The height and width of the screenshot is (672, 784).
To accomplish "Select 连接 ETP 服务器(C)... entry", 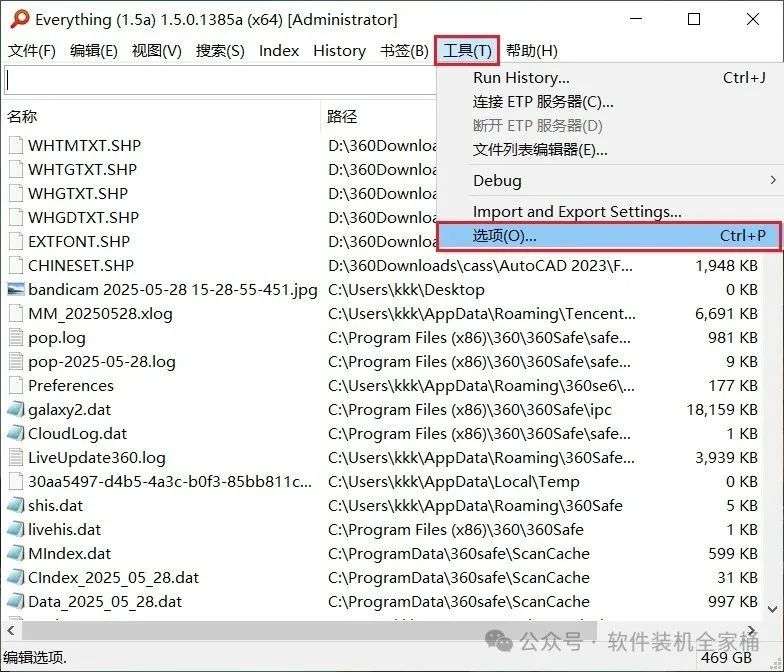I will click(609, 102).
